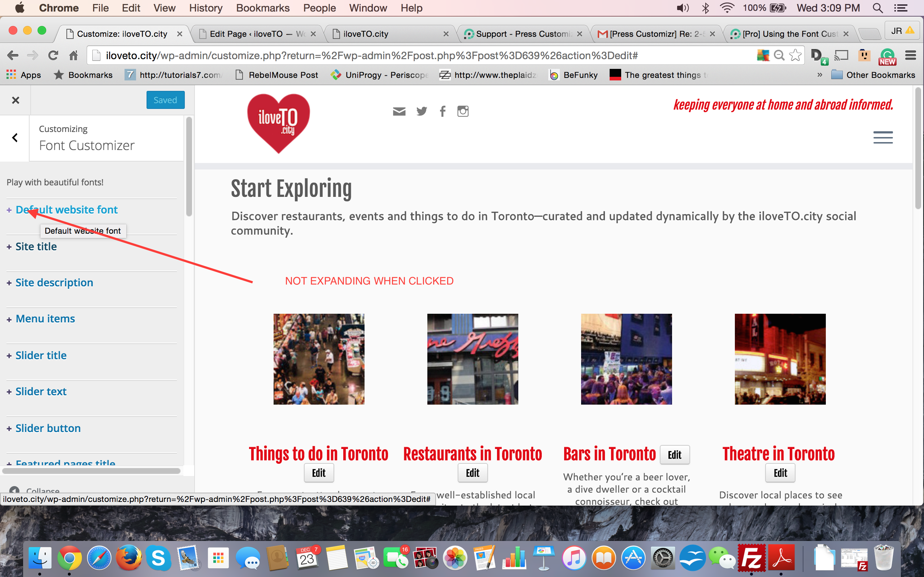Viewport: 924px width, 577px height.
Task: Open the hamburger menu on the website preview
Action: [x=883, y=137]
